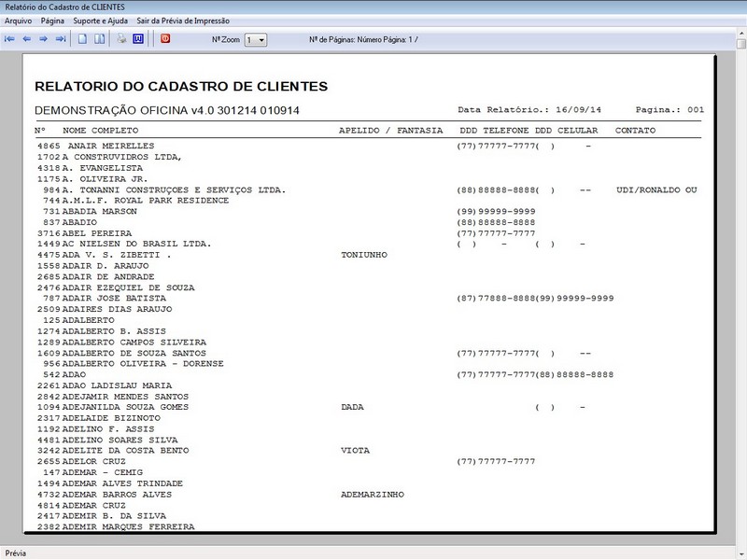Select row ADEMAR ALVES TRINDADE
Image resolution: width=747 pixels, height=560 pixels.
coord(367,483)
